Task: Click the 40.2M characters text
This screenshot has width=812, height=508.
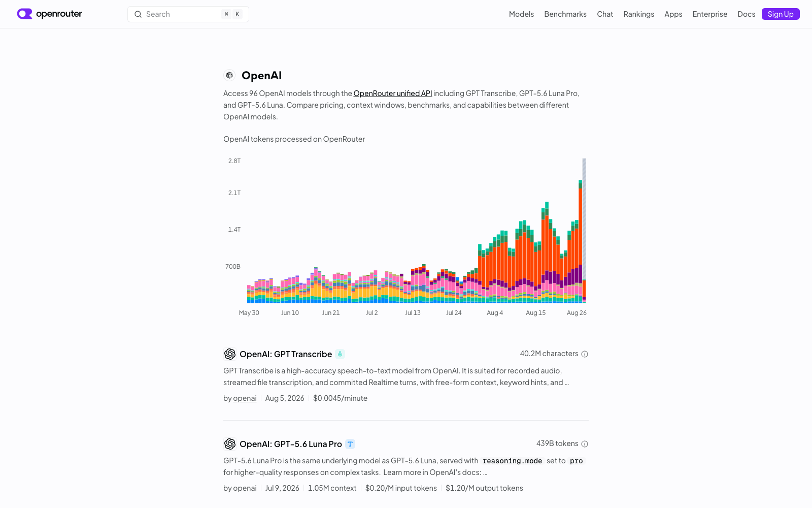Action: 549,354
